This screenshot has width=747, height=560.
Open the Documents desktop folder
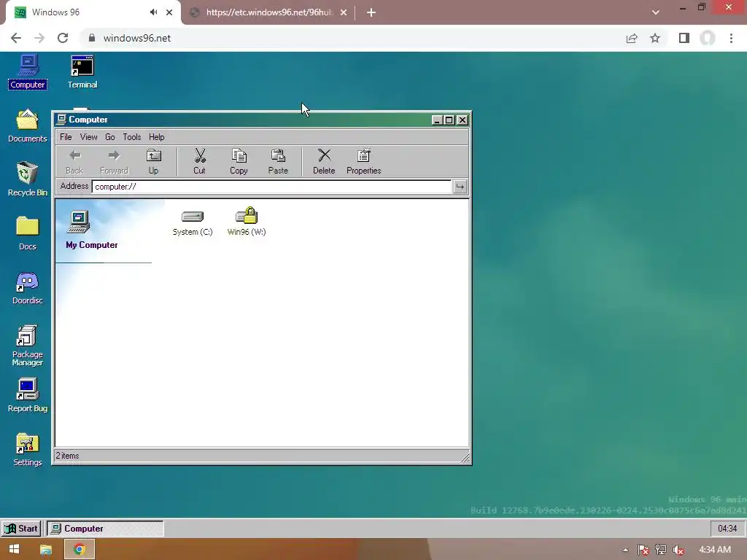point(27,126)
